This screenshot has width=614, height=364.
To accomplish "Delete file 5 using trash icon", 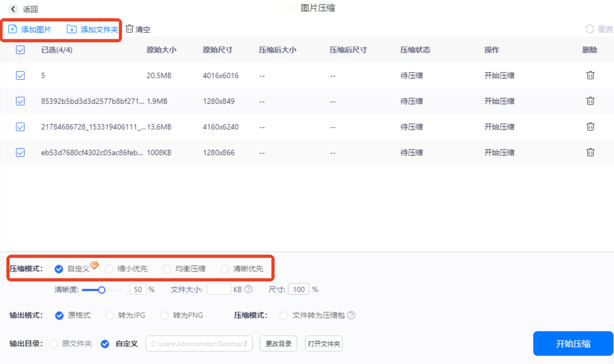I will [x=590, y=75].
